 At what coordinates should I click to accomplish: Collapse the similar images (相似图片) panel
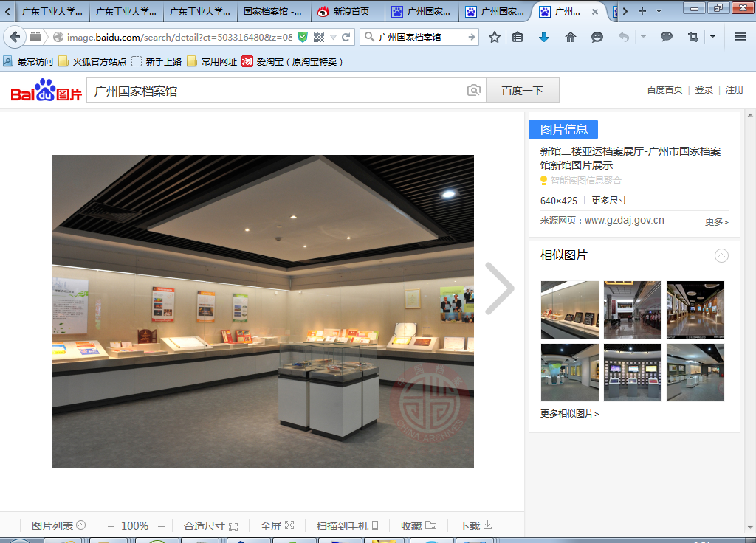click(x=721, y=255)
